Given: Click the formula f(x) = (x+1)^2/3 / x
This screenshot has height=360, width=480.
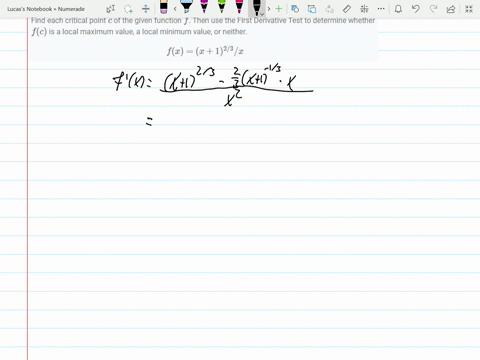Looking at the screenshot, I should [205, 51].
